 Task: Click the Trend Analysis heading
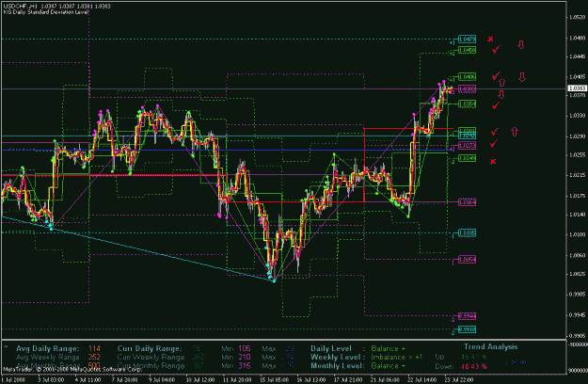pos(490,346)
